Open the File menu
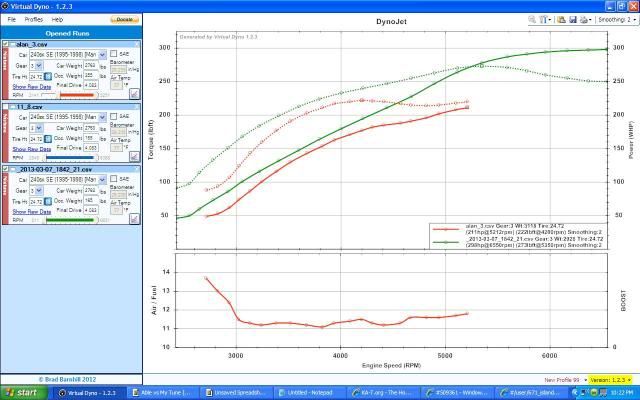 tap(11, 19)
